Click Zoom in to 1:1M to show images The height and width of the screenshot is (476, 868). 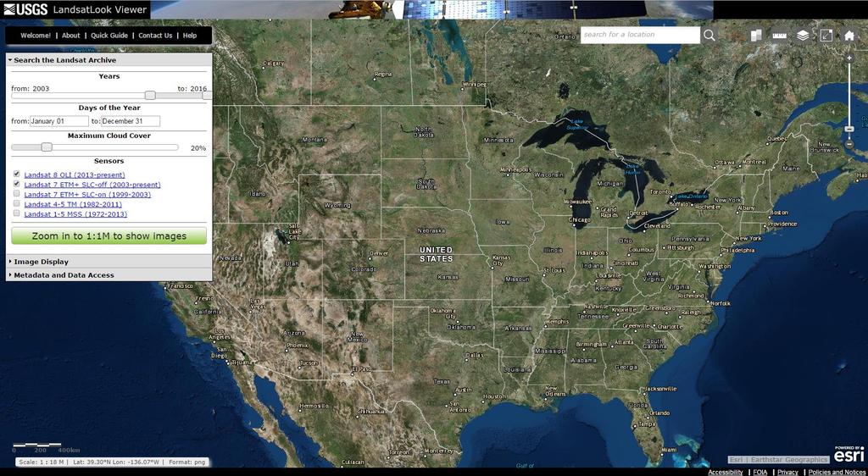pyautogui.click(x=109, y=236)
